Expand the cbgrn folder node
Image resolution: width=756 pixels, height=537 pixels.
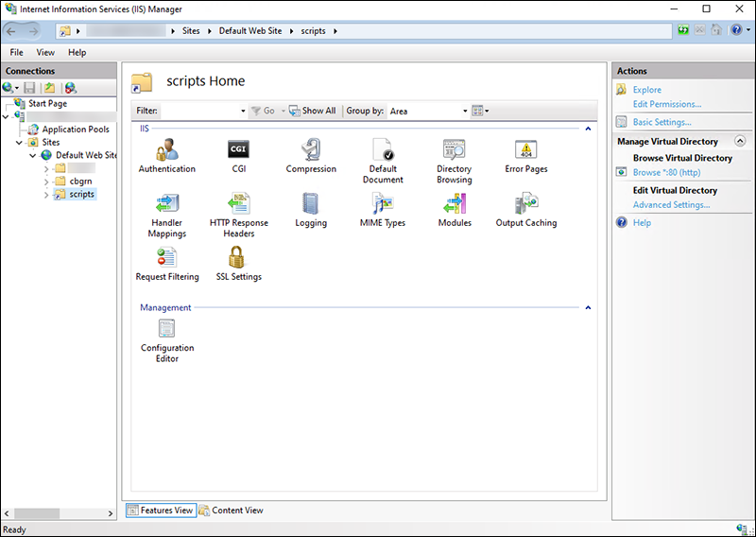[x=46, y=182]
